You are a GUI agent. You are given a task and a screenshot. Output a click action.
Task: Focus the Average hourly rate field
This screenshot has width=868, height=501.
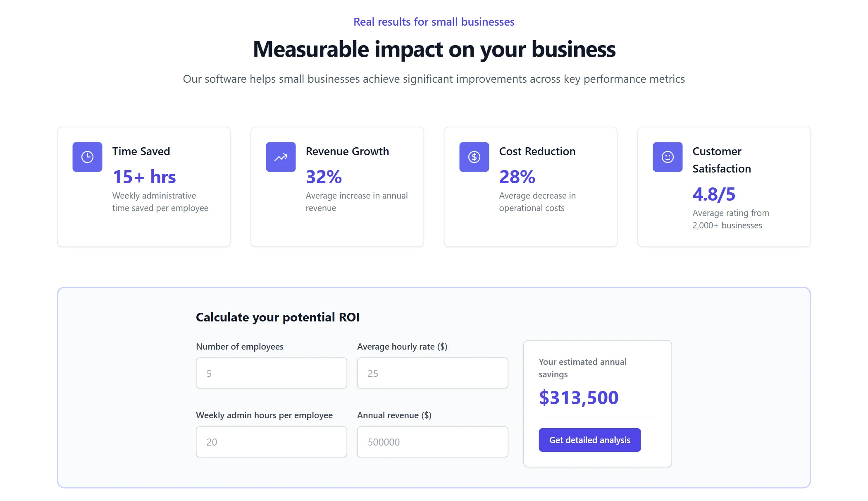pos(433,373)
